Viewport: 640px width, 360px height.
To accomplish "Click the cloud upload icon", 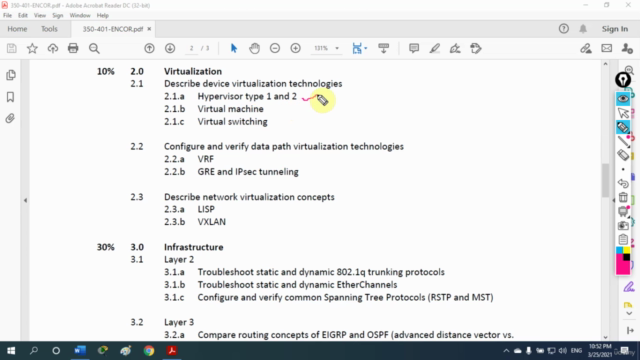I will click(x=53, y=49).
